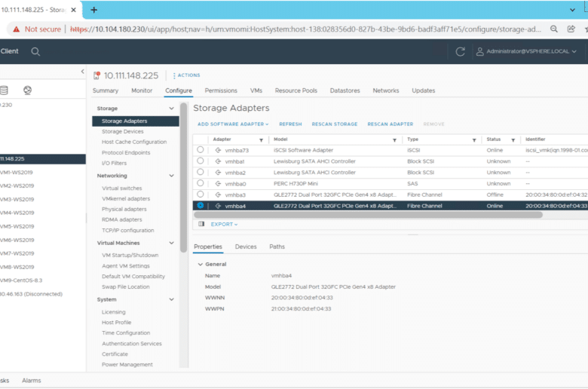Click the table horizontal scrollbar

368,215
